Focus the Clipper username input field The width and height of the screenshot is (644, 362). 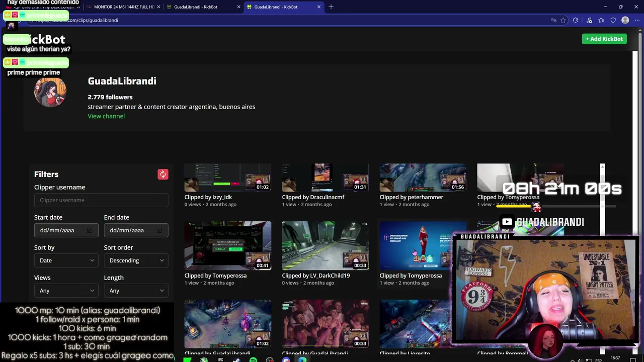101,200
